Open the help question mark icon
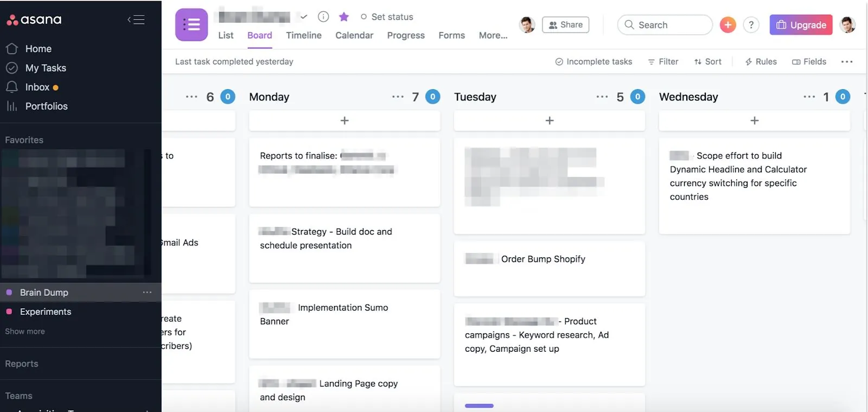This screenshot has width=868, height=412. [x=751, y=25]
